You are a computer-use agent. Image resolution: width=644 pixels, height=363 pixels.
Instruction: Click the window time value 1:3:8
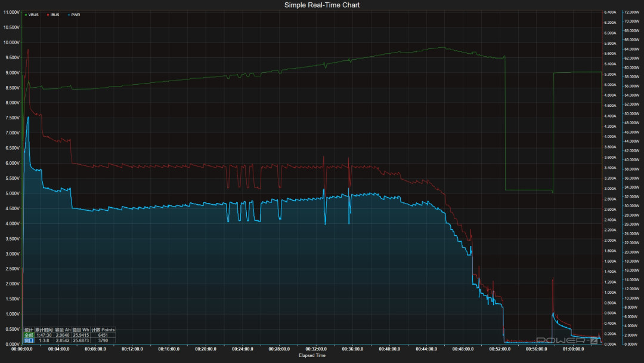pos(44,340)
